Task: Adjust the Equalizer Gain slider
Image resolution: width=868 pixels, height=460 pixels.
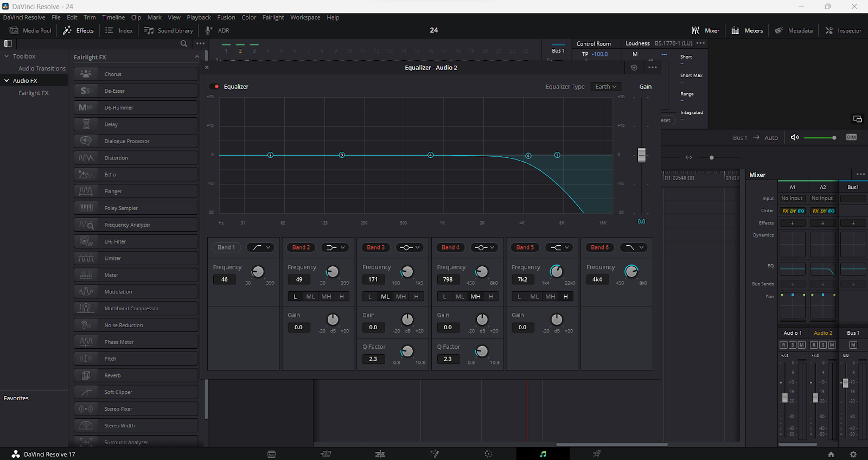Action: click(642, 155)
